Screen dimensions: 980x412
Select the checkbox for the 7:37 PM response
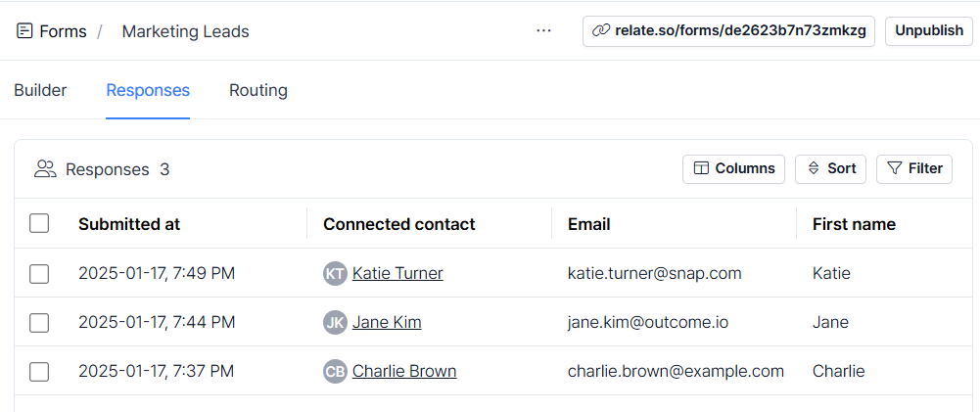pyautogui.click(x=39, y=371)
